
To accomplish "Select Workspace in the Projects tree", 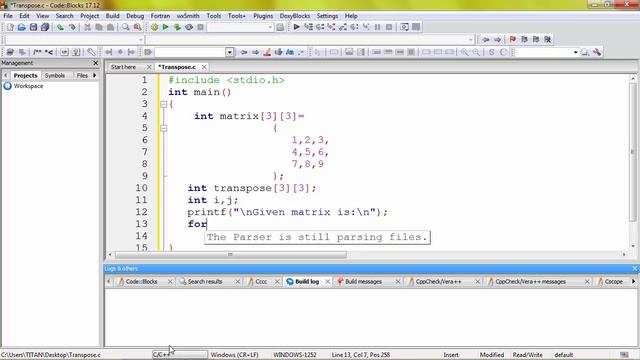I will coord(28,86).
